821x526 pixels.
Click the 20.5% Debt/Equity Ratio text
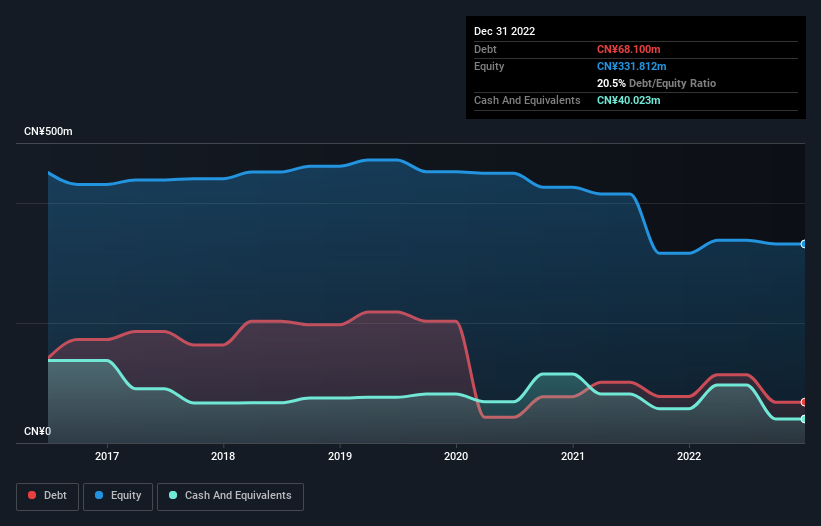pyautogui.click(x=656, y=83)
